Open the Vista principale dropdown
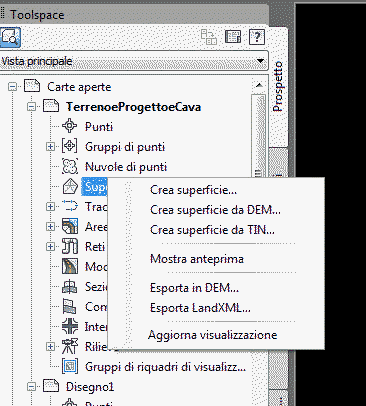Image resolution: width=366 pixels, height=406 pixels. (260, 61)
